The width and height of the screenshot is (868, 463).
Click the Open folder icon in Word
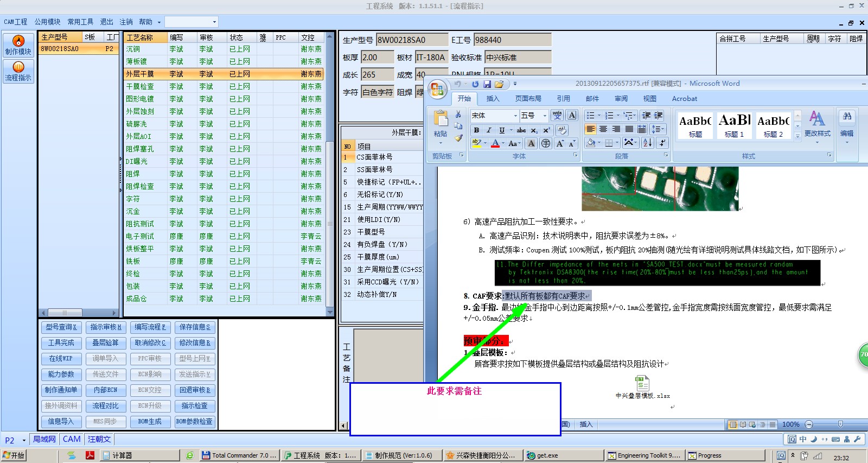(499, 84)
